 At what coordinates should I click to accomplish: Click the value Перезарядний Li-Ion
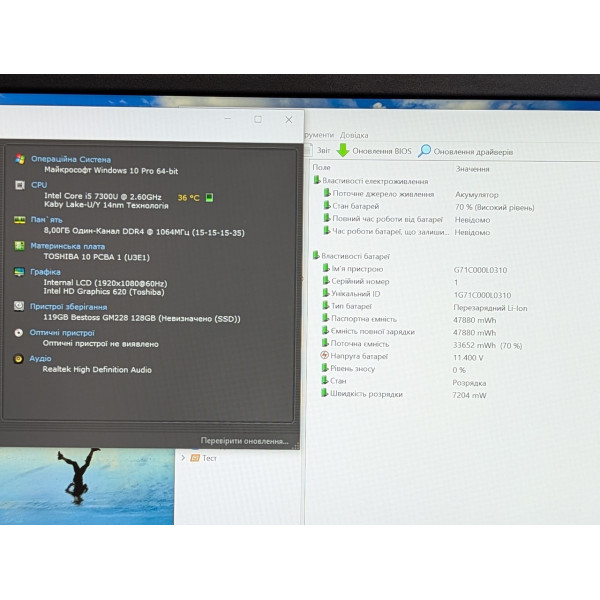tap(490, 308)
